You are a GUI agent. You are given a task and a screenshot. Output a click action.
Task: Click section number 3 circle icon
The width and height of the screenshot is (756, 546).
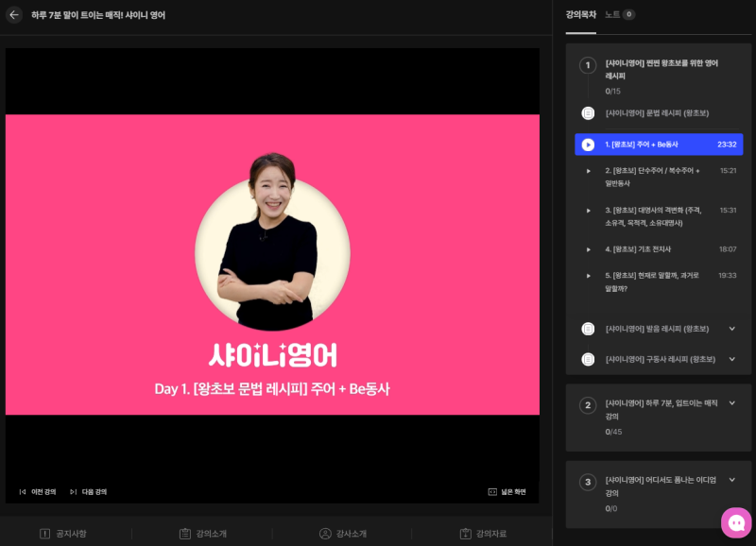click(x=587, y=482)
